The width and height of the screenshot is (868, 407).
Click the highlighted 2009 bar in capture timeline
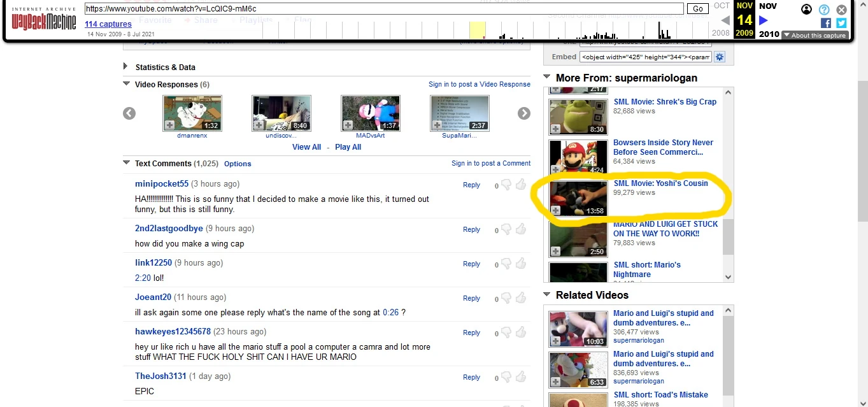478,31
